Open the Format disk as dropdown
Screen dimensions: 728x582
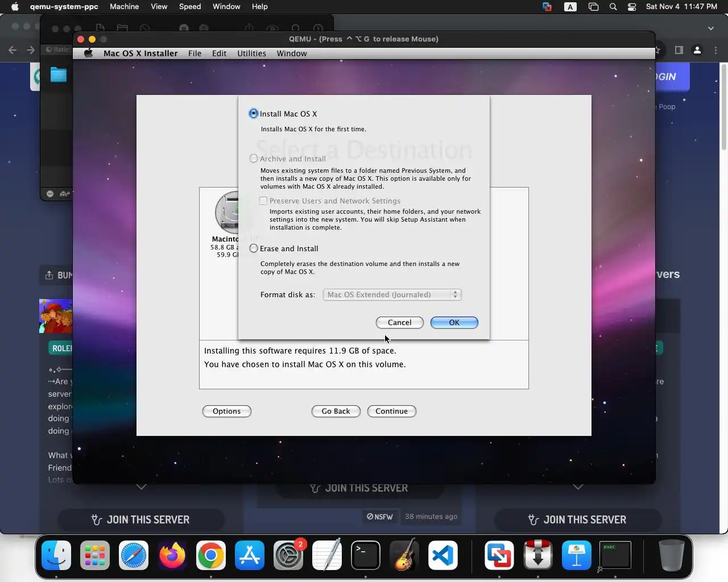[392, 294]
